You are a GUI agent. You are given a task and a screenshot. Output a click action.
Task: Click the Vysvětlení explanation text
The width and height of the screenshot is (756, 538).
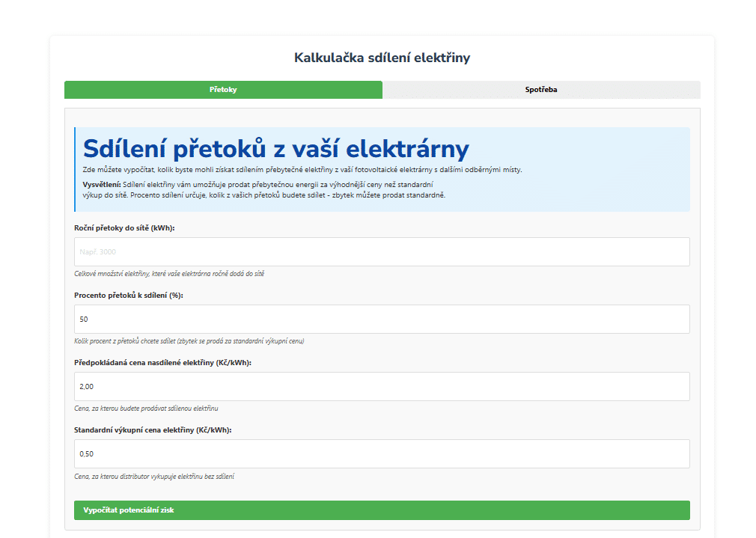(264, 190)
